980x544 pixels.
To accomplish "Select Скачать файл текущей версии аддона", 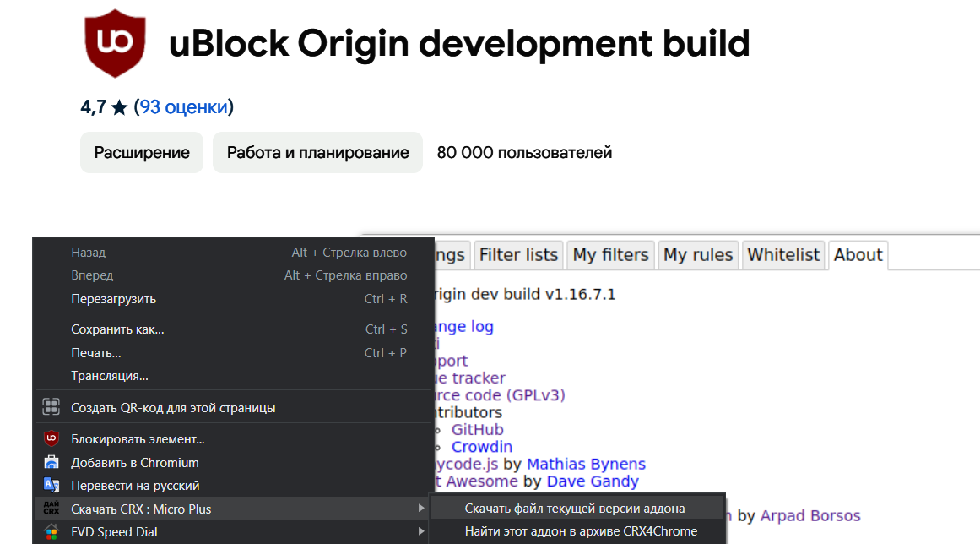I will [577, 509].
